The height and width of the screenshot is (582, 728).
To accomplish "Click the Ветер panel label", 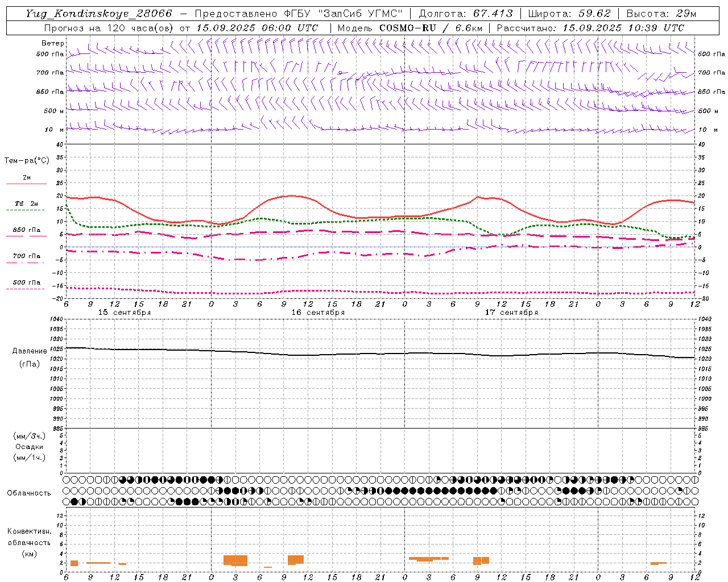I will coord(53,43).
